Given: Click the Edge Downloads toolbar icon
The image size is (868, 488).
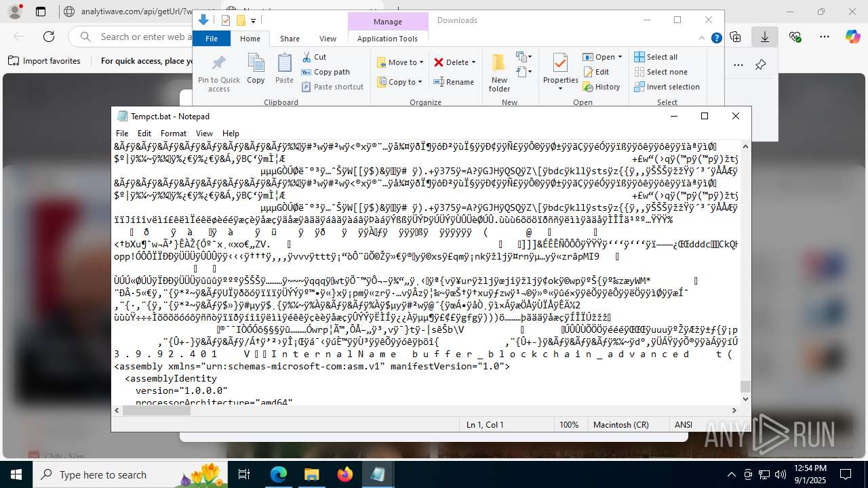Looking at the screenshot, I should tap(764, 37).
